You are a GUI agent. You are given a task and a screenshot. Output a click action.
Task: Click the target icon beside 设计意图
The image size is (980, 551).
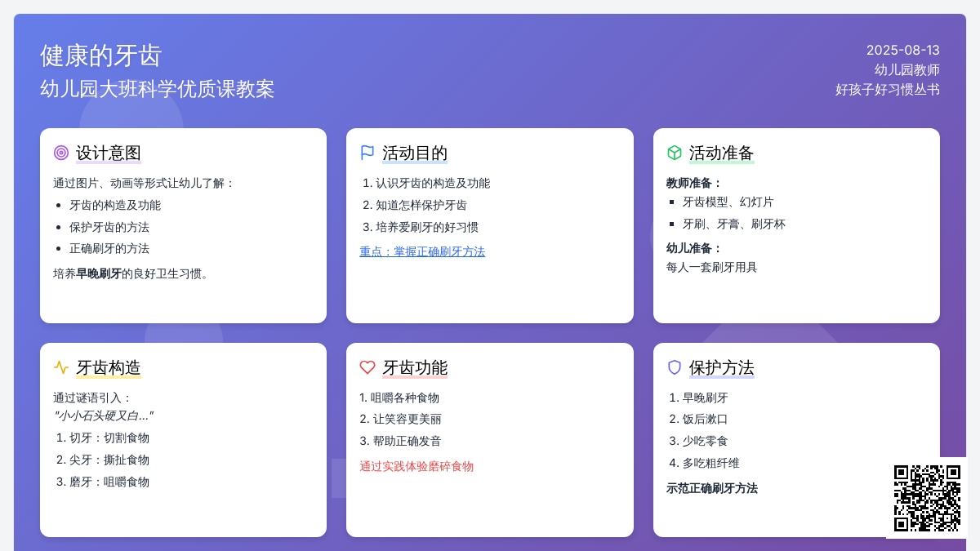[x=61, y=153]
